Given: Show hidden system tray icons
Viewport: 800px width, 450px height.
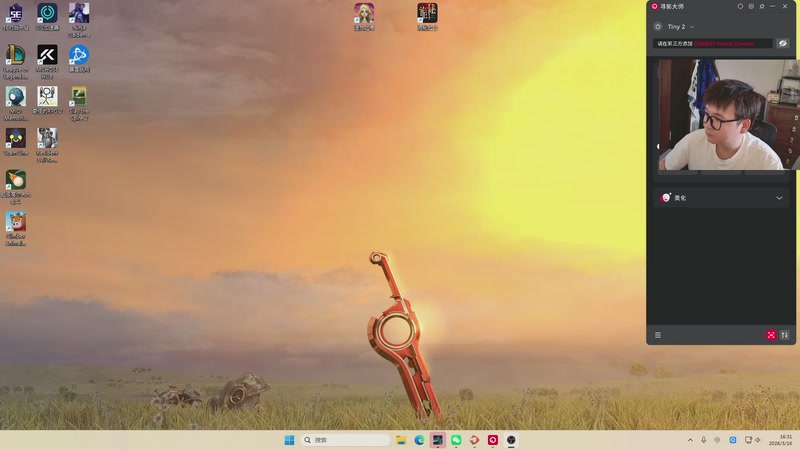Looking at the screenshot, I should 690,440.
